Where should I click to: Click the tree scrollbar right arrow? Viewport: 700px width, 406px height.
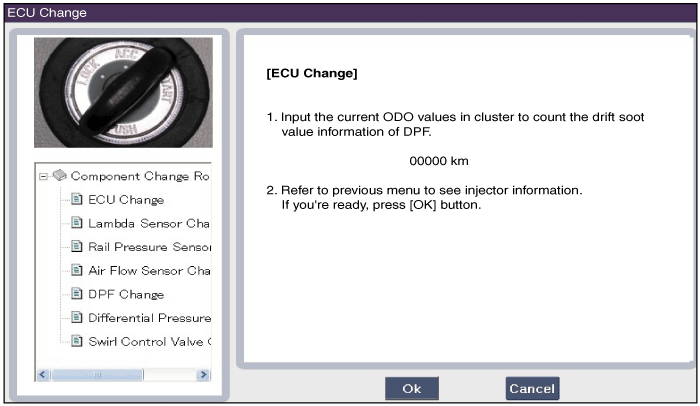204,374
